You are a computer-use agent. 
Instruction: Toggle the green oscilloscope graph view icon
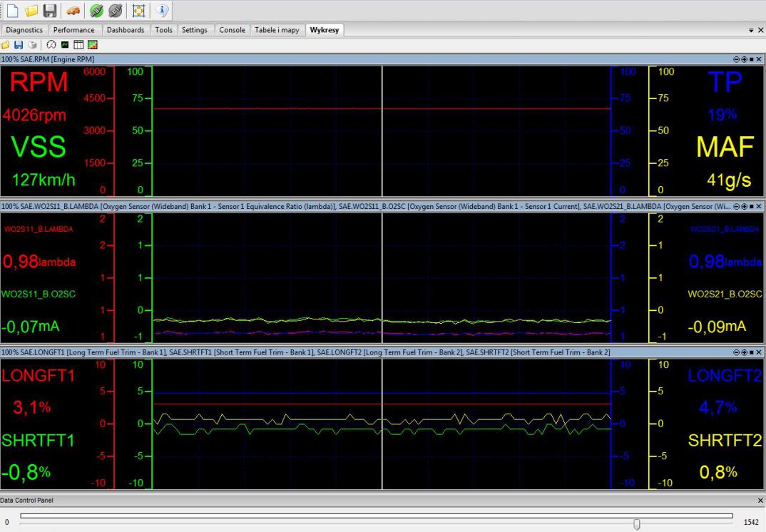click(65, 45)
